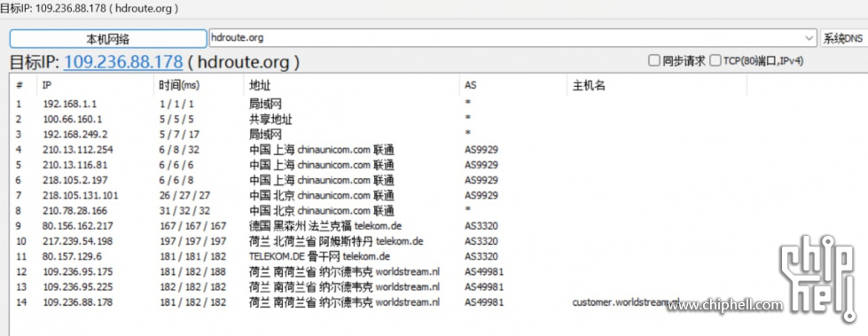Click address TELEKOM.DE 骨干网 telekom.de
This screenshot has width=868, height=336.
(319, 256)
